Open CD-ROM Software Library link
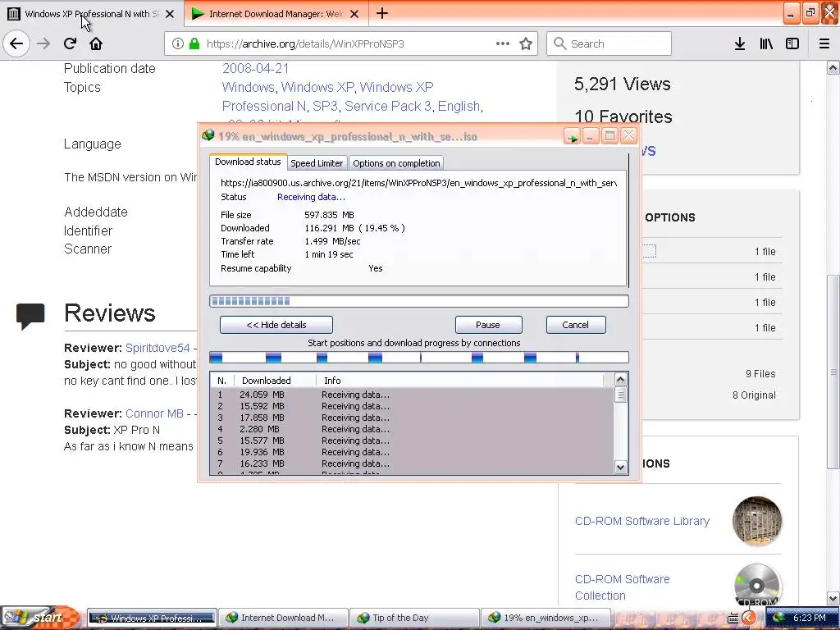840x630 pixels. [641, 521]
